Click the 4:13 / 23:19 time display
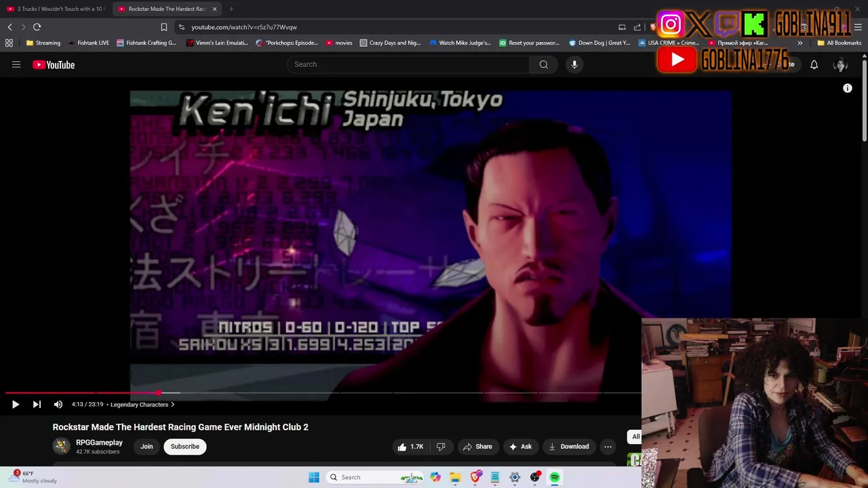The width and height of the screenshot is (868, 488). [x=87, y=405]
